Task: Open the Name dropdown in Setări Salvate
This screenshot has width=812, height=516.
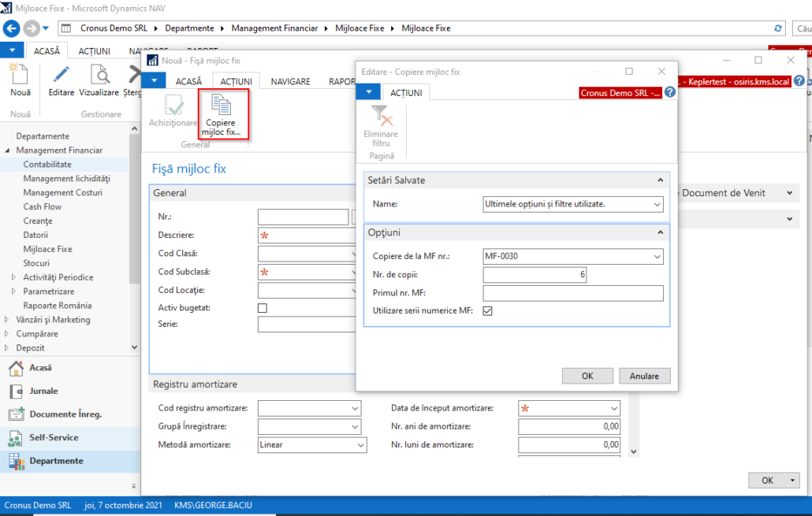Action: click(656, 203)
